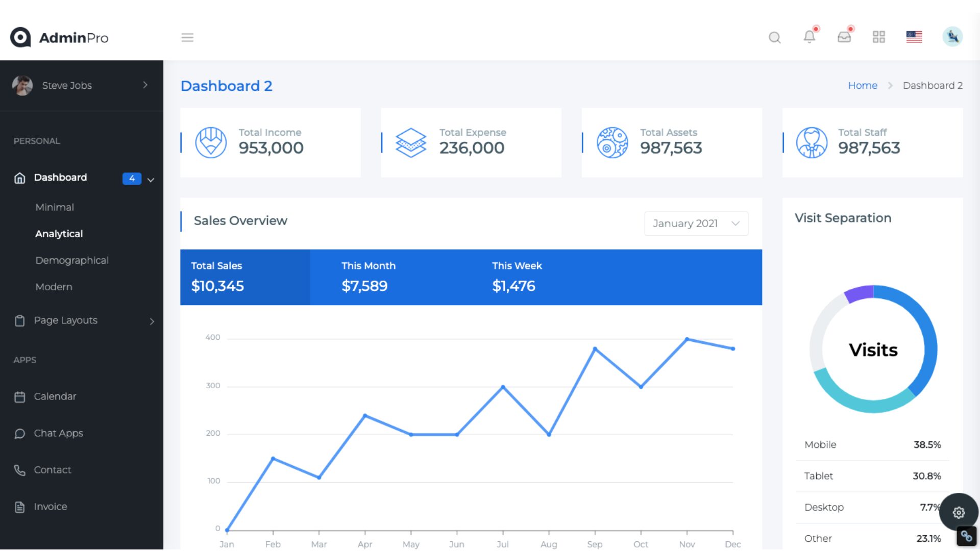980x551 pixels.
Task: Open the Minimal dashboard
Action: pyautogui.click(x=55, y=207)
